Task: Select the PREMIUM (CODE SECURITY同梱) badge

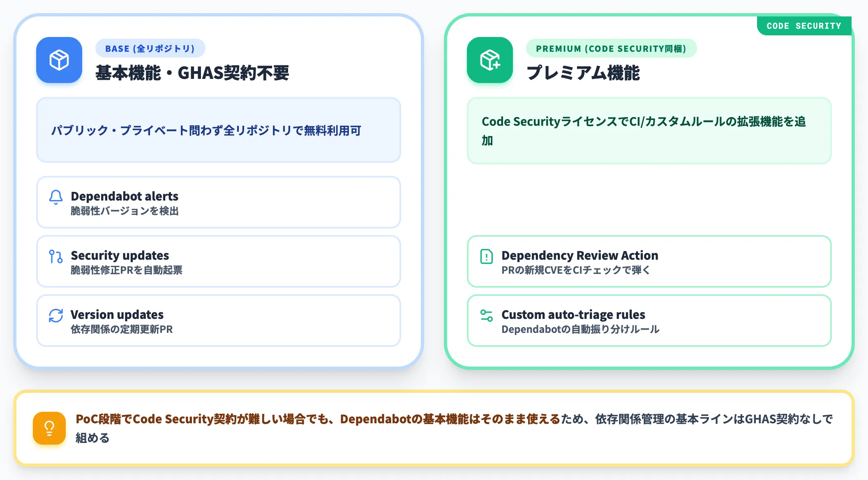Action: point(611,48)
